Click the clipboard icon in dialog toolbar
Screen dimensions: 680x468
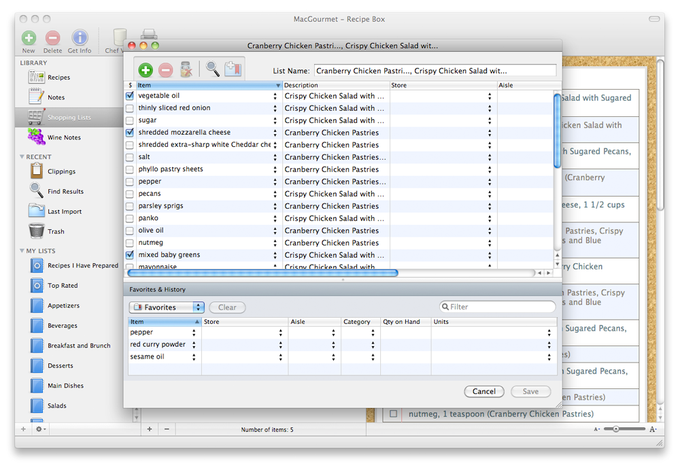click(x=233, y=69)
